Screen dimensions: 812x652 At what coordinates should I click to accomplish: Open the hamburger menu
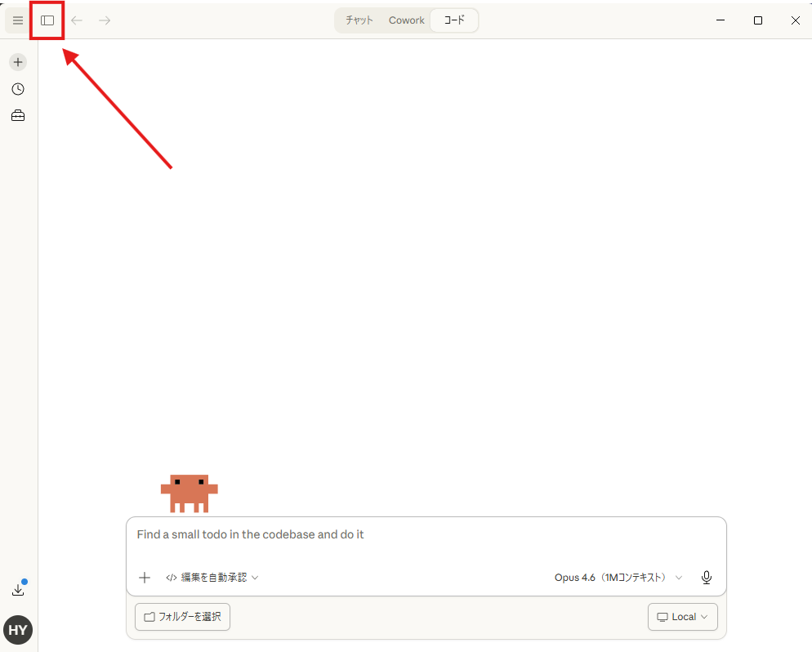(x=17, y=20)
